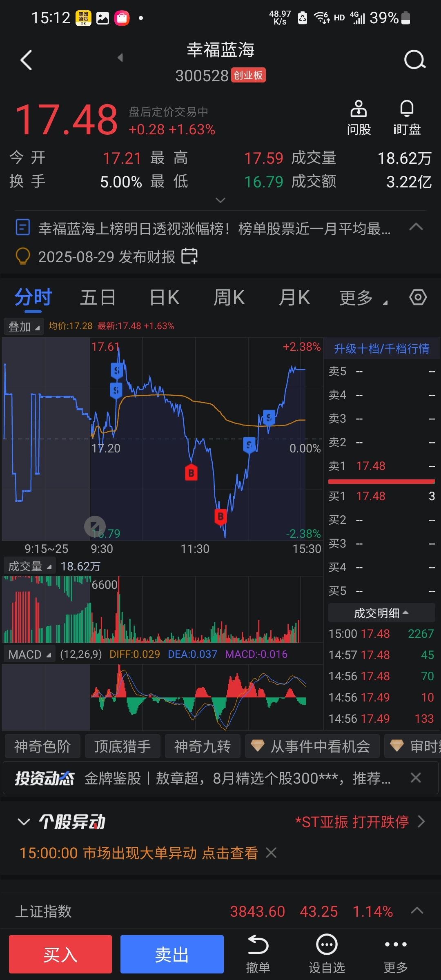
Task: Tap the red B marker near 11:30
Action: point(191,472)
